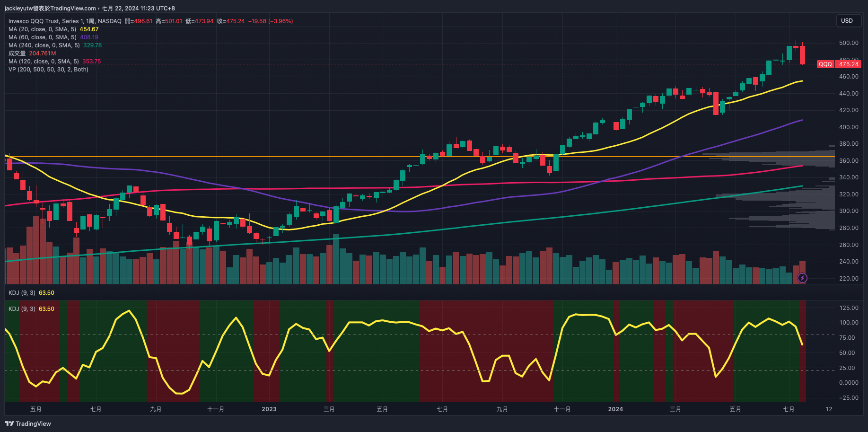This screenshot has height=432, width=868.
Task: Click the 2023 label on time axis
Action: 269,409
